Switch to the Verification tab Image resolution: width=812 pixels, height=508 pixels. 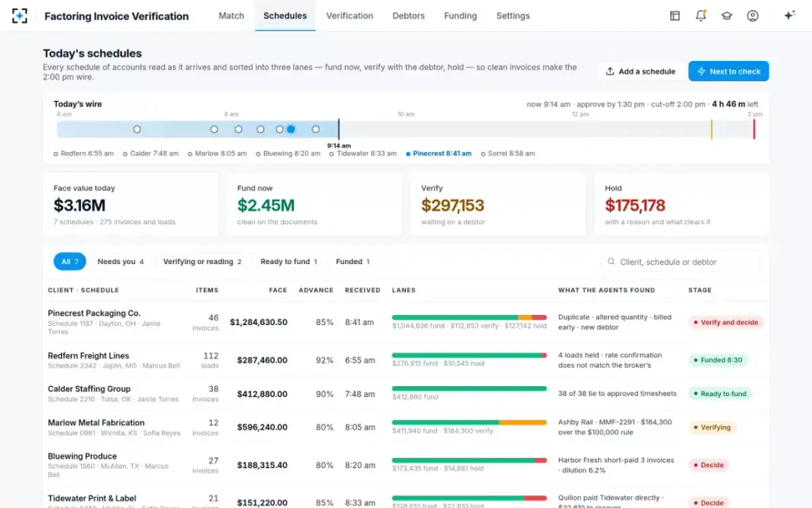tap(349, 16)
